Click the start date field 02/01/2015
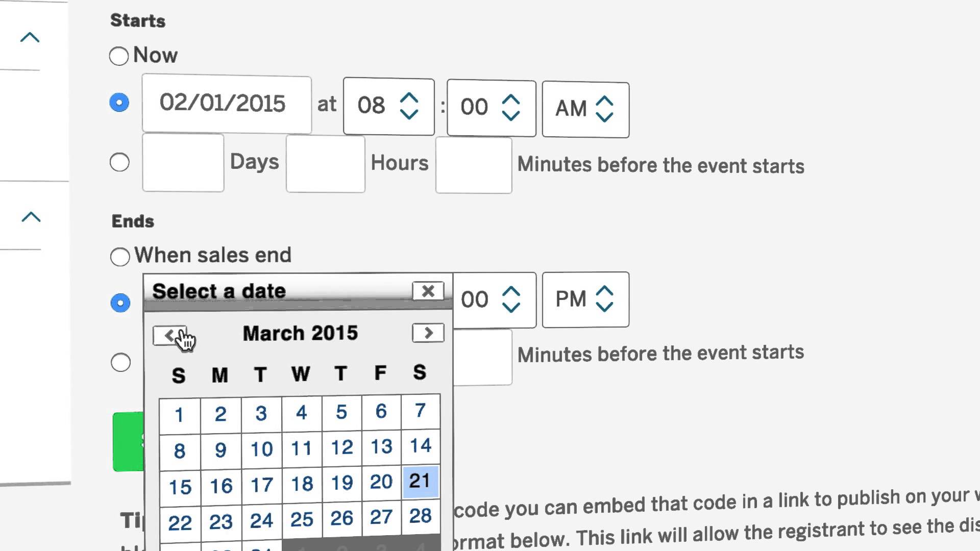This screenshot has width=980, height=551. coord(227,104)
